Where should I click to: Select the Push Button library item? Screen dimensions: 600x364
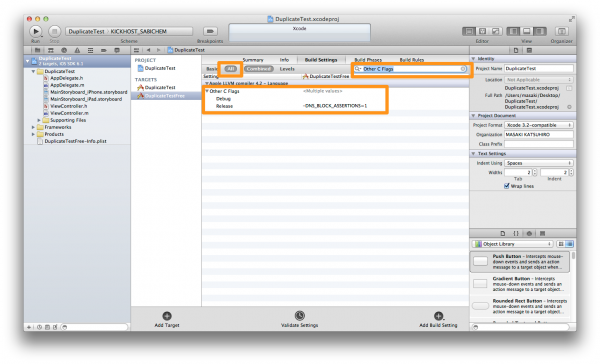click(520, 261)
